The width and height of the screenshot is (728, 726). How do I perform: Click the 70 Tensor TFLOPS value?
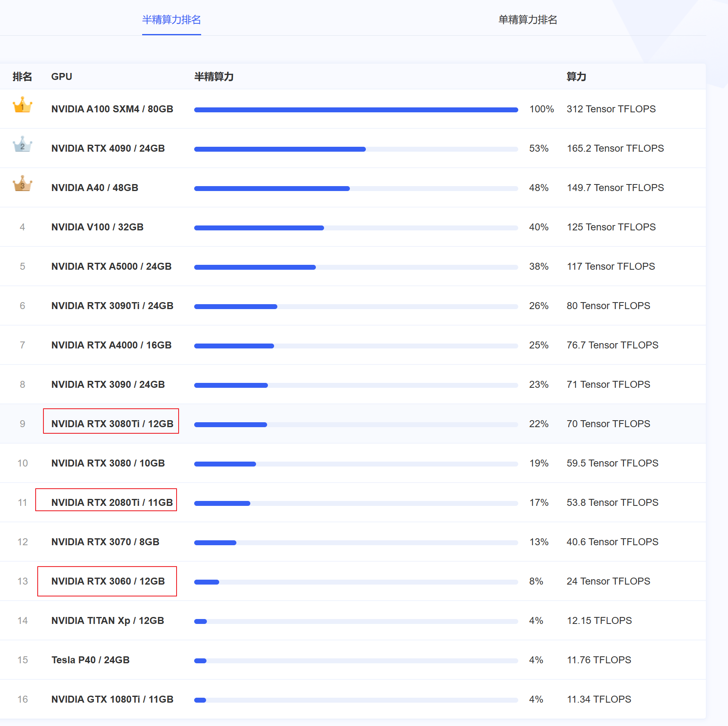pyautogui.click(x=608, y=424)
